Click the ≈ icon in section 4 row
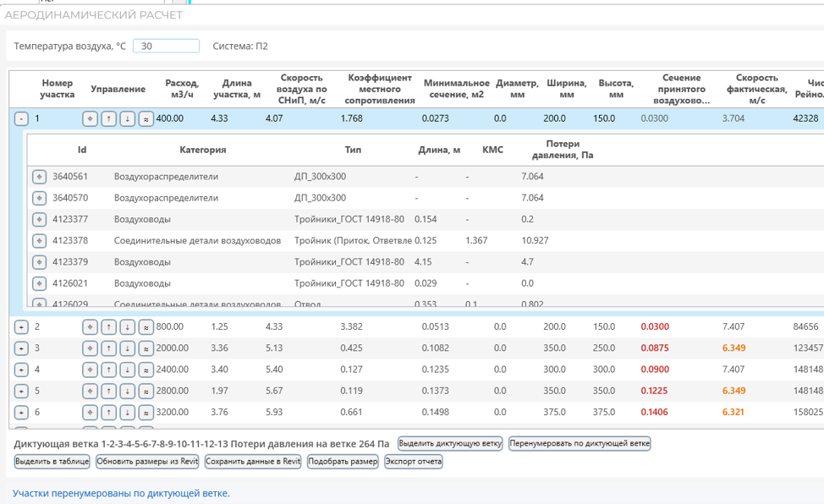 point(146,370)
